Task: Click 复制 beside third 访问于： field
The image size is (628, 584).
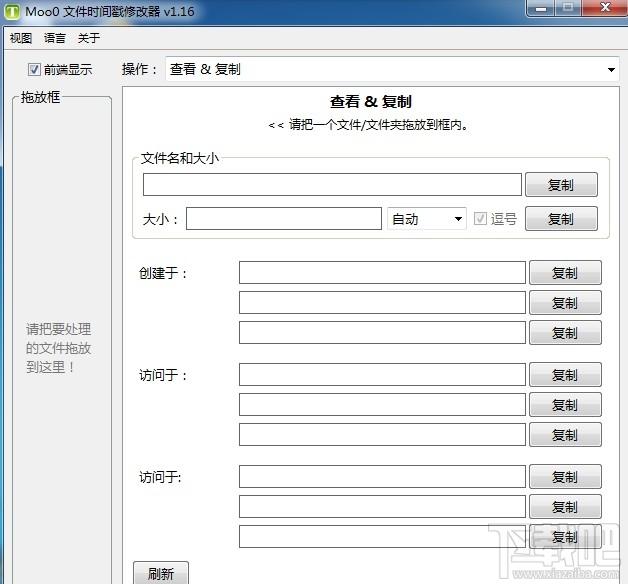Action: click(x=565, y=435)
